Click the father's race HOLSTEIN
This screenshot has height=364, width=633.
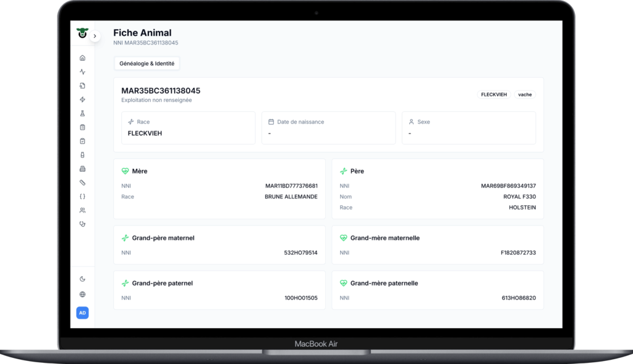[x=522, y=208]
